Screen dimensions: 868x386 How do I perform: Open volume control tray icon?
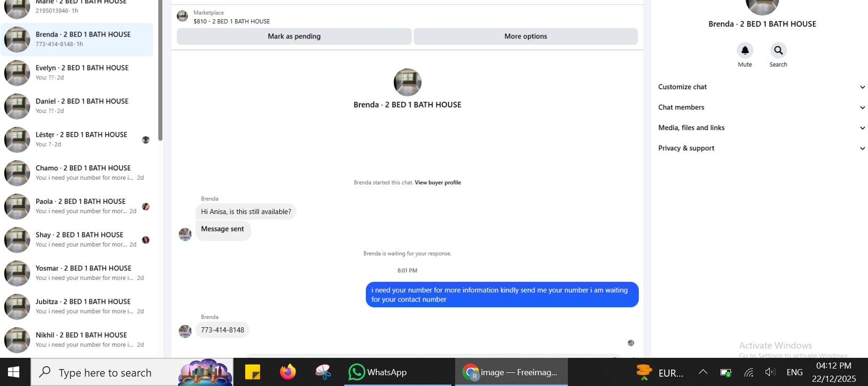coord(770,372)
